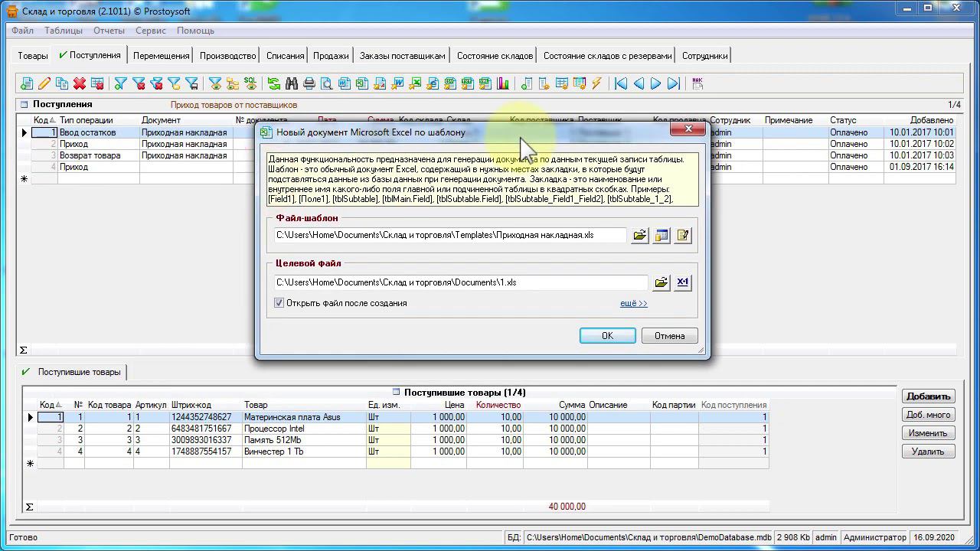Go to next record arrow icon
This screenshot has height=551, width=980.
coord(656,83)
